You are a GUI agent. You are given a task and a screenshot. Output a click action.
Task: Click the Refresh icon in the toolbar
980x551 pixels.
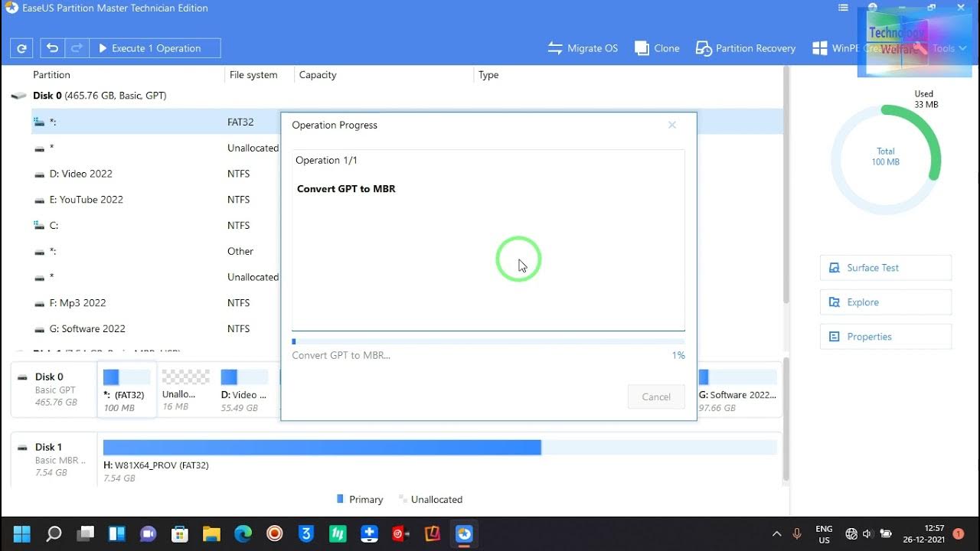pos(21,48)
